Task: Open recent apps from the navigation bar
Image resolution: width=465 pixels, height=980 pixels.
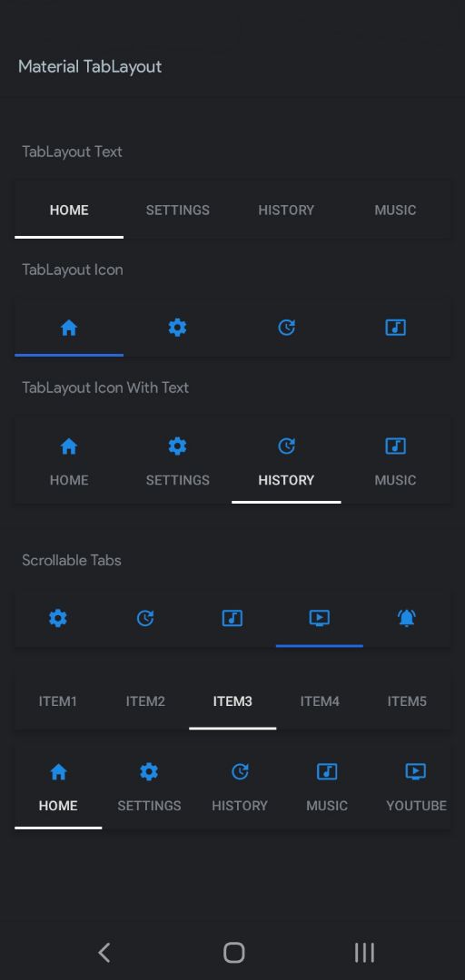Action: (x=364, y=953)
